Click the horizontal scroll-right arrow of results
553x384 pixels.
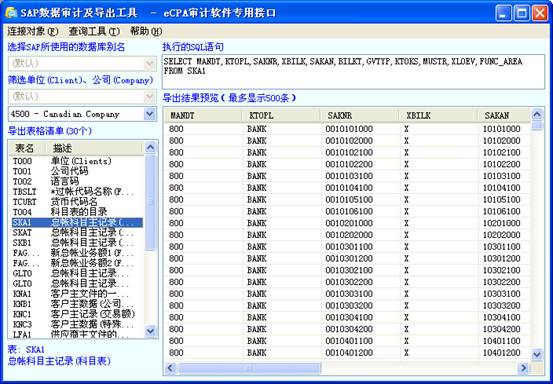pyautogui.click(x=523, y=368)
